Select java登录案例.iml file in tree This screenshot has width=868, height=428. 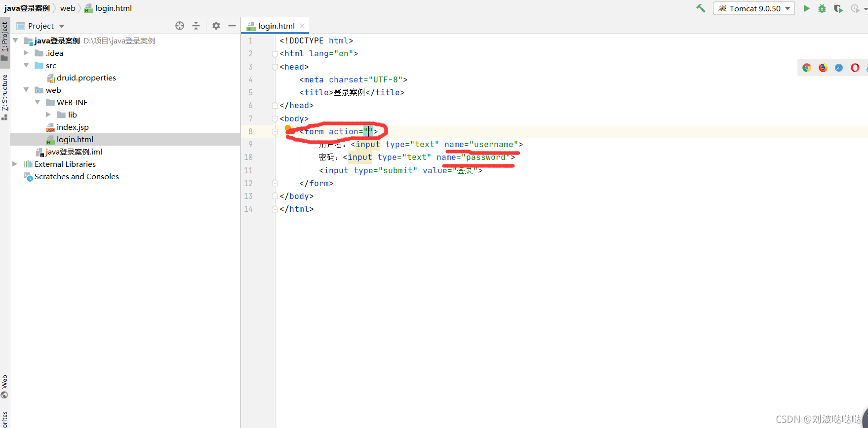point(69,152)
